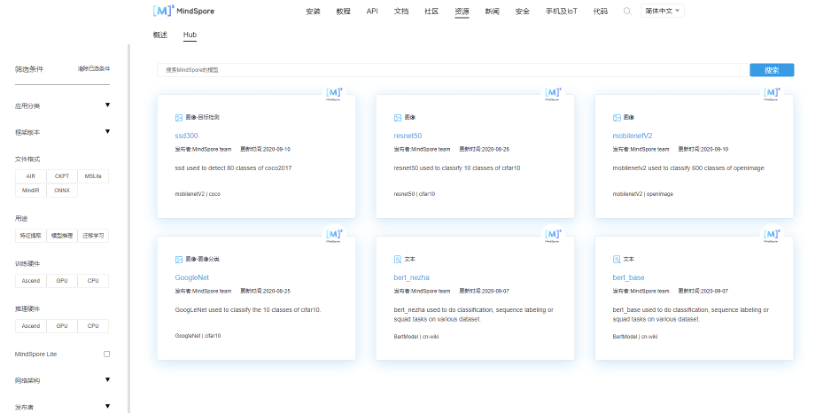Select Ascend under 训练硬件 filter
This screenshot has width=832, height=414.
click(31, 281)
